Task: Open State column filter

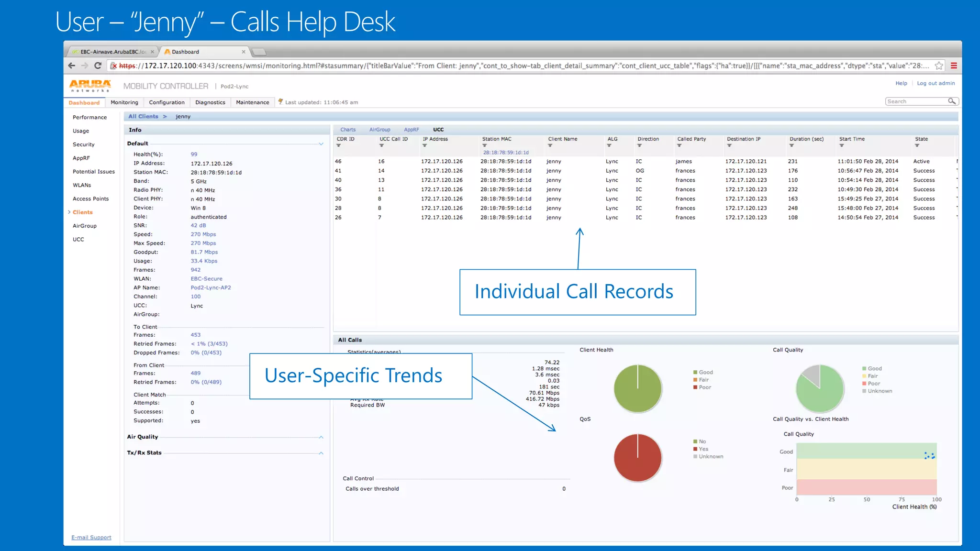Action: click(x=917, y=145)
